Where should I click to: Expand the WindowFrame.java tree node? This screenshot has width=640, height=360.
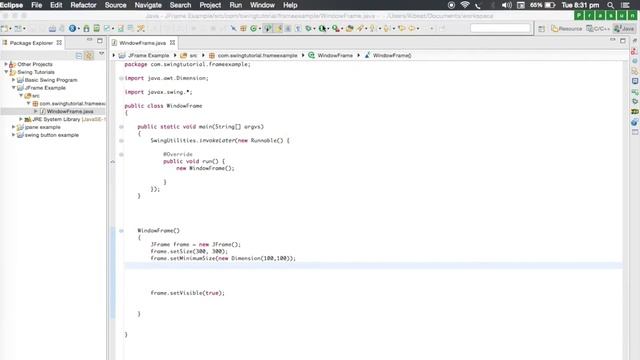(36, 111)
